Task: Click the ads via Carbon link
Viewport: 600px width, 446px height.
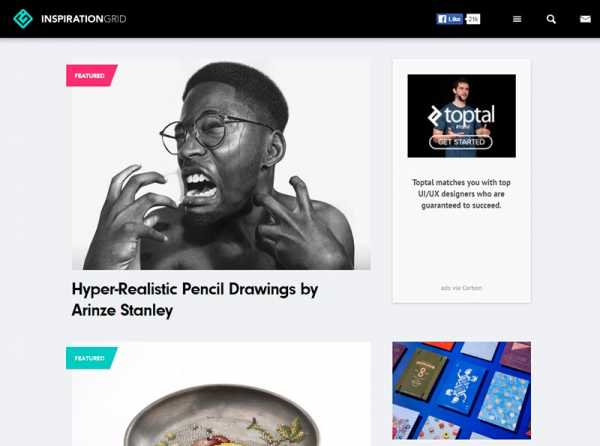Action: click(x=461, y=288)
